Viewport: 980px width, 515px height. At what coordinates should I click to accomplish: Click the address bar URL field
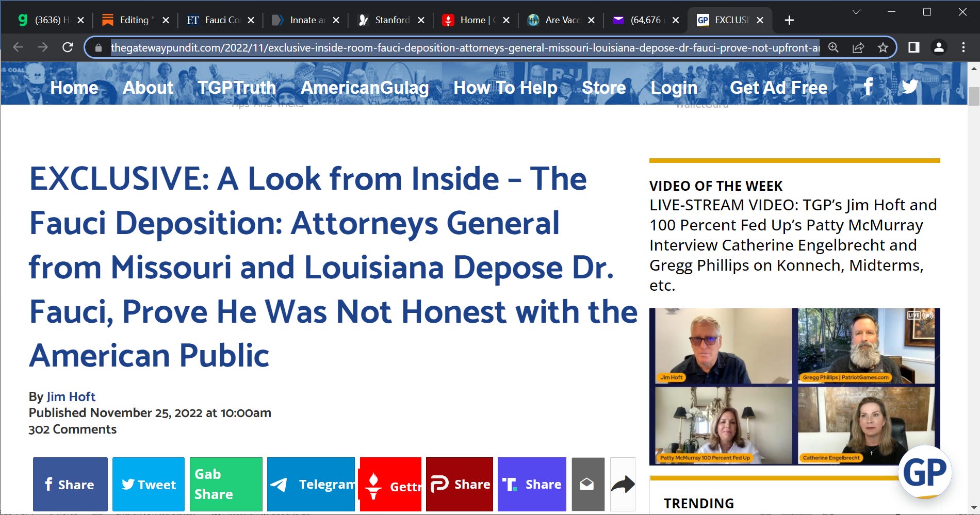(464, 48)
